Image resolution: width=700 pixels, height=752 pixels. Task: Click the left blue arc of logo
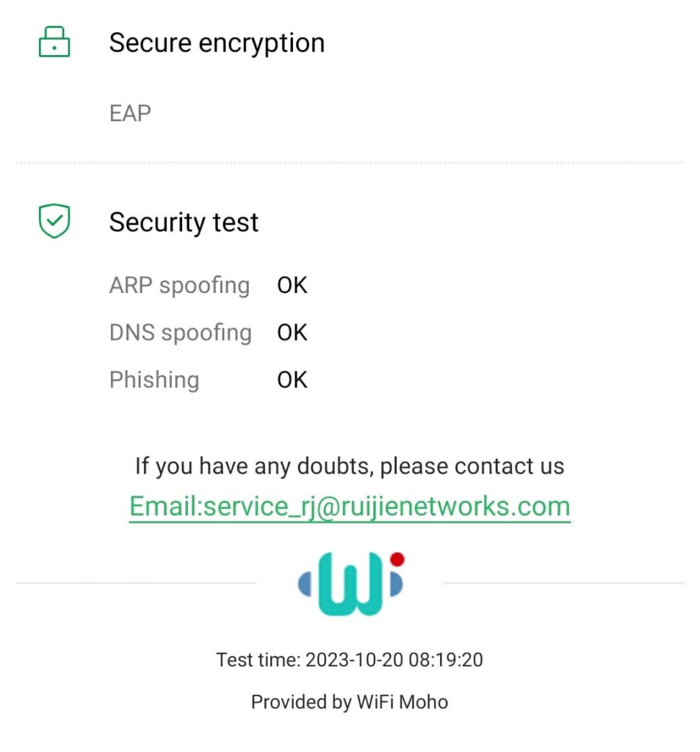coord(306,584)
